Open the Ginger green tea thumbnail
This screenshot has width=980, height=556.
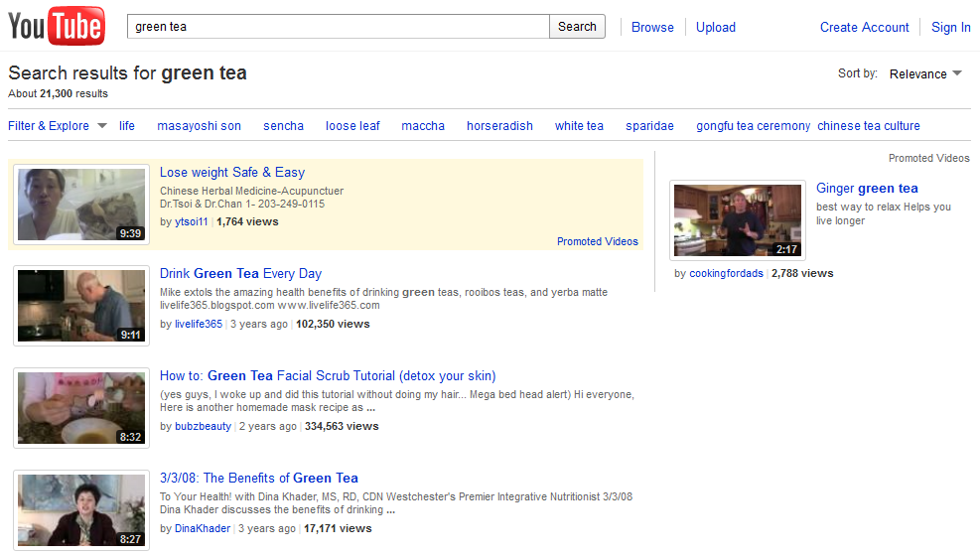pyautogui.click(x=738, y=219)
